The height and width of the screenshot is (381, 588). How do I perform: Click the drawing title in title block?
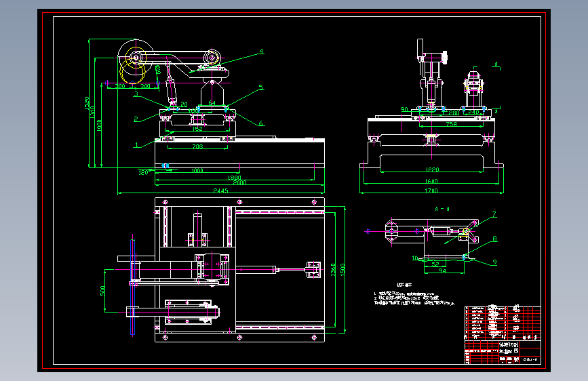click(x=509, y=348)
